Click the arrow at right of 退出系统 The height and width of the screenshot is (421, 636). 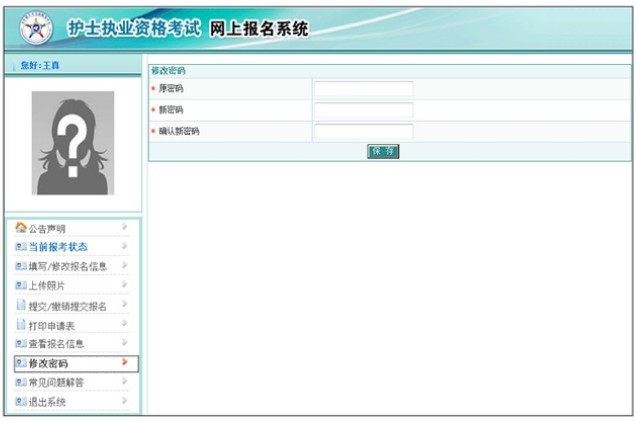point(124,401)
